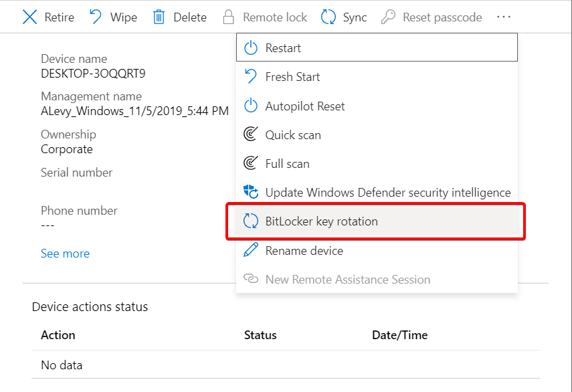Click the Remote Assistance link icon

click(x=251, y=279)
